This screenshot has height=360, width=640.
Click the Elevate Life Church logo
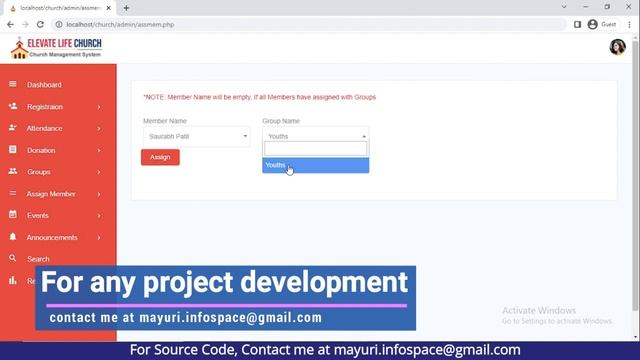click(56, 48)
